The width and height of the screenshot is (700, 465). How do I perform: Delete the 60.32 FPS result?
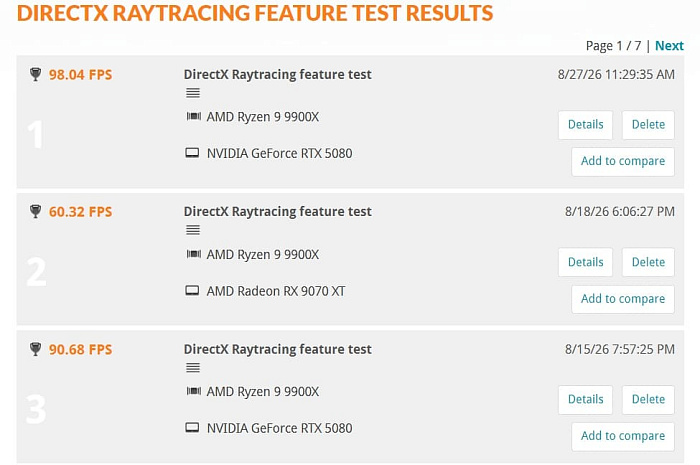pyautogui.click(x=648, y=262)
